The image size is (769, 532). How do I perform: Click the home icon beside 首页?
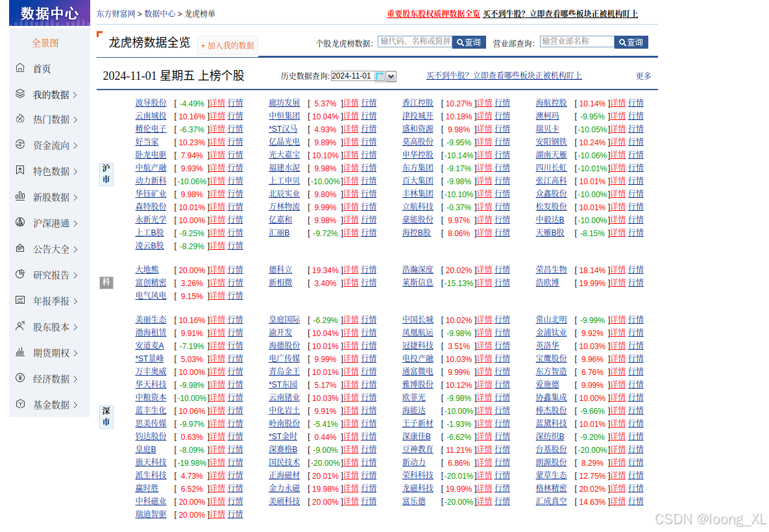pos(20,67)
